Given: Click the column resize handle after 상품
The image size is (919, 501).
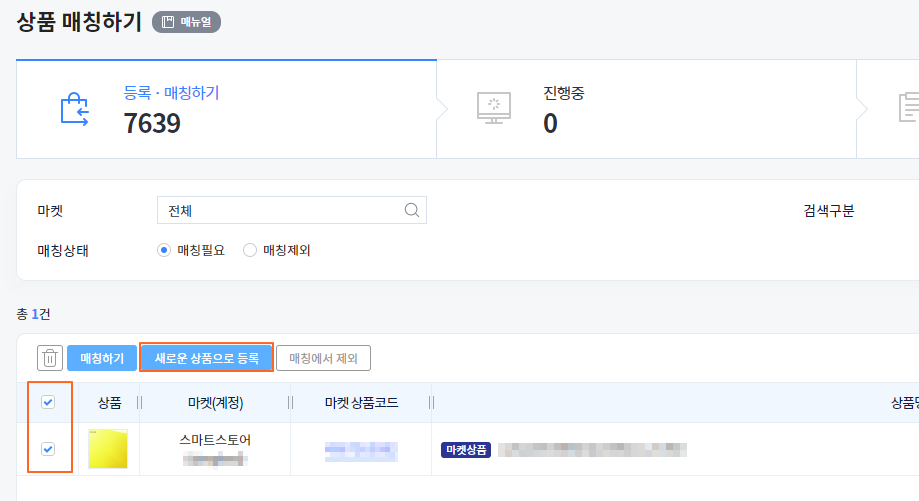Looking at the screenshot, I should pyautogui.click(x=139, y=403).
